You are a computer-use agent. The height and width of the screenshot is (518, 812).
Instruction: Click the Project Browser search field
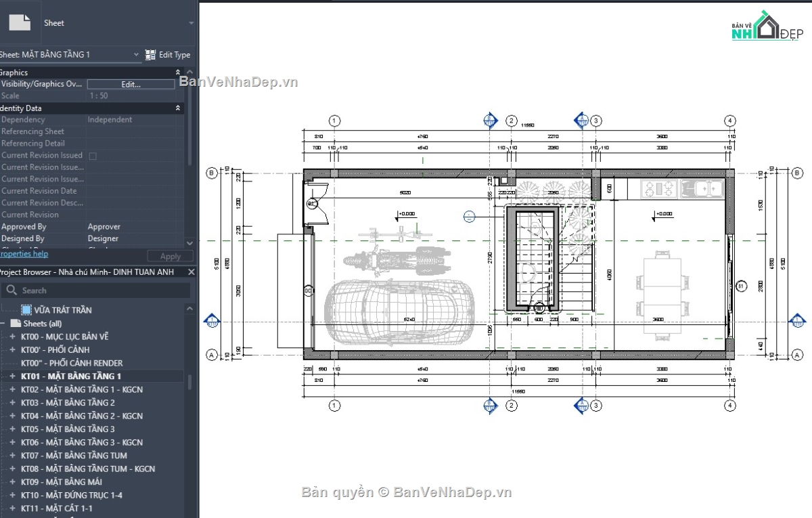tap(95, 290)
